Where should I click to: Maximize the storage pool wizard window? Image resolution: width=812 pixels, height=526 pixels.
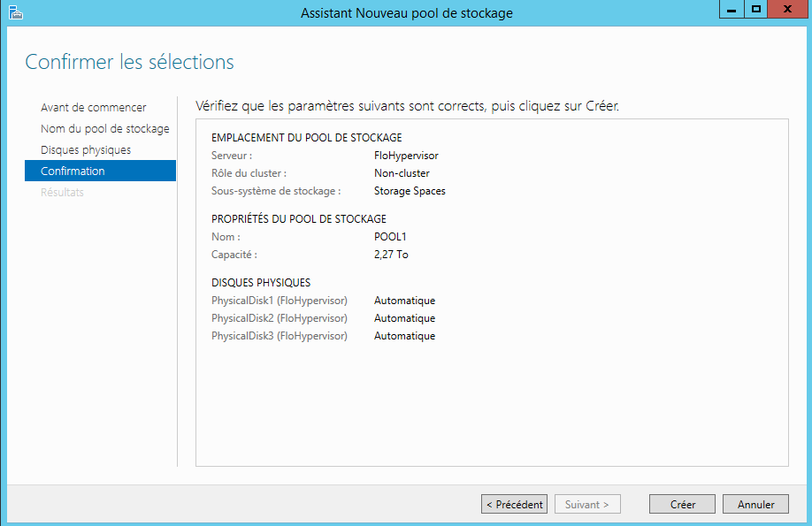756,9
